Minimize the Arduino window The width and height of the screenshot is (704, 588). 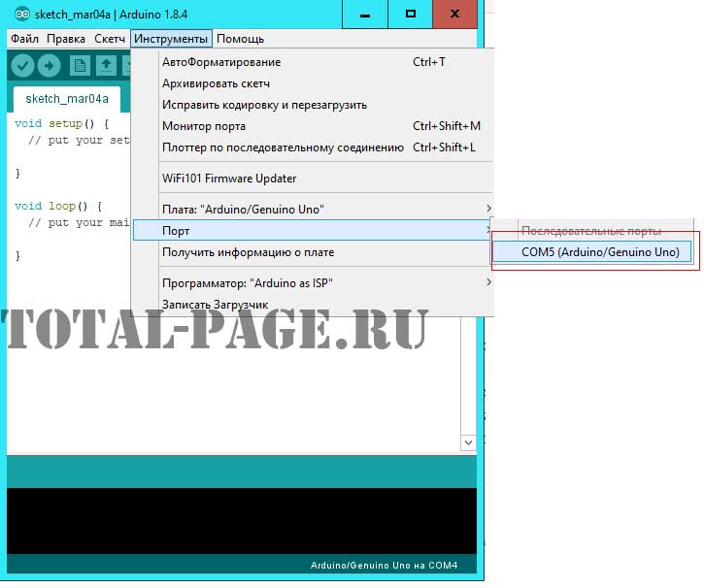tap(365, 15)
